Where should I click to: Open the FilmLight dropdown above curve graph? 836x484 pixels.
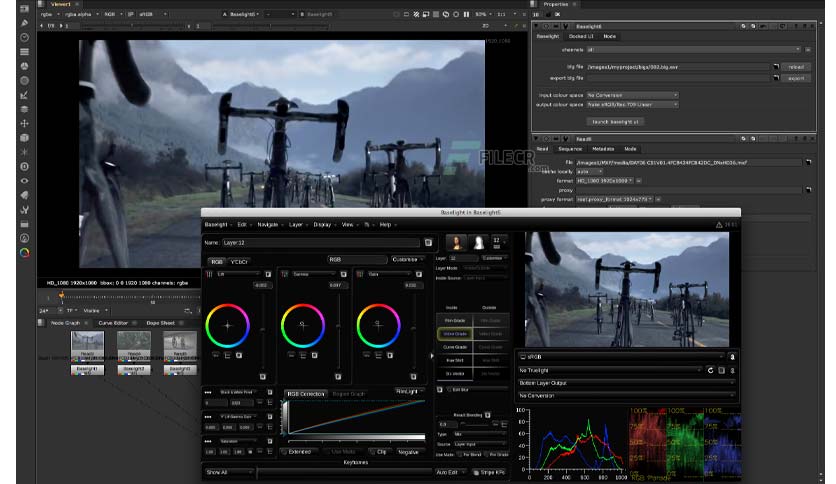pyautogui.click(x=409, y=392)
